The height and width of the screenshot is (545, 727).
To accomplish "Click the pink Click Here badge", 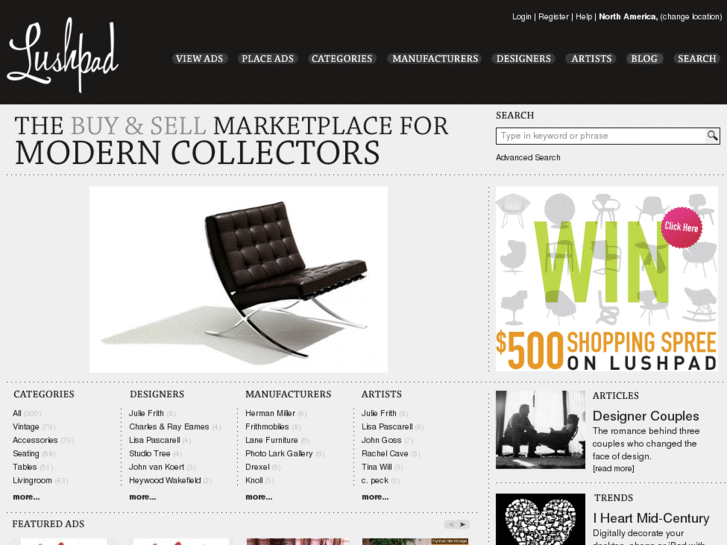I will (681, 227).
